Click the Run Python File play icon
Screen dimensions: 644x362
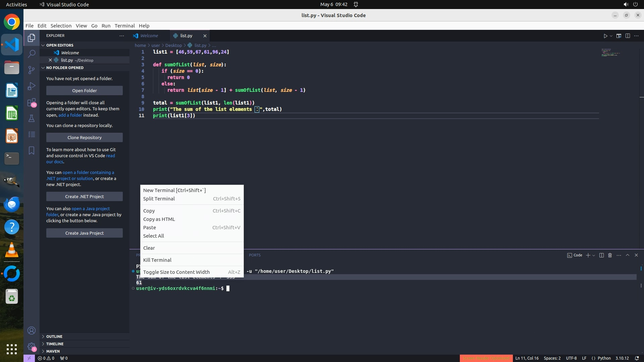pyautogui.click(x=605, y=36)
